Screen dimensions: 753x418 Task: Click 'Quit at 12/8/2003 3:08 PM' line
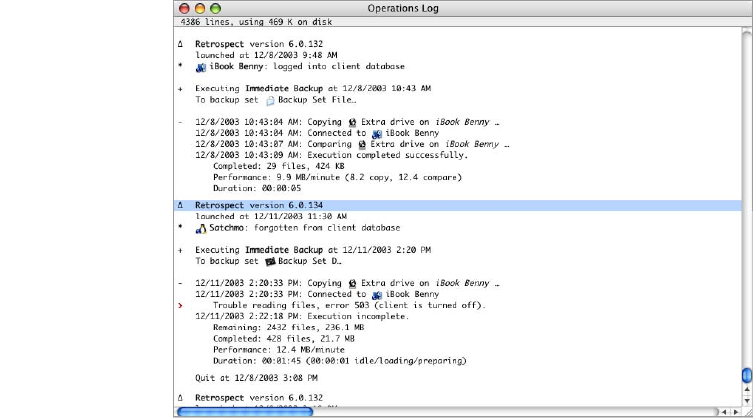click(x=256, y=378)
